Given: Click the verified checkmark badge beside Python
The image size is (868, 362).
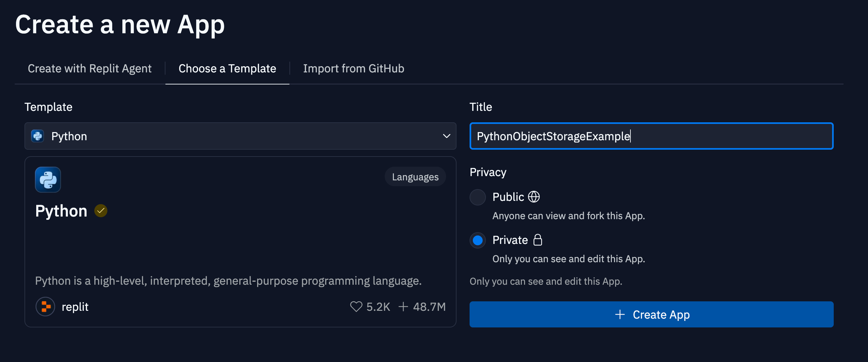Looking at the screenshot, I should click(101, 211).
